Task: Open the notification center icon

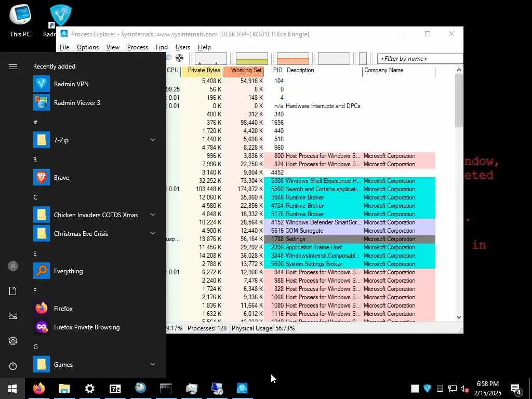Action: click(516, 389)
